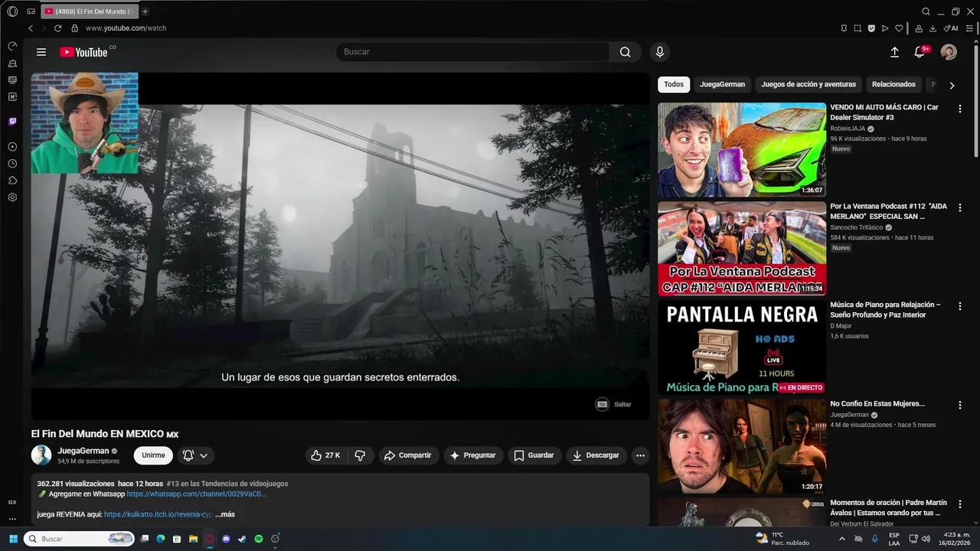This screenshot has height=551, width=980.
Task: Save the video with Guardar
Action: [534, 455]
